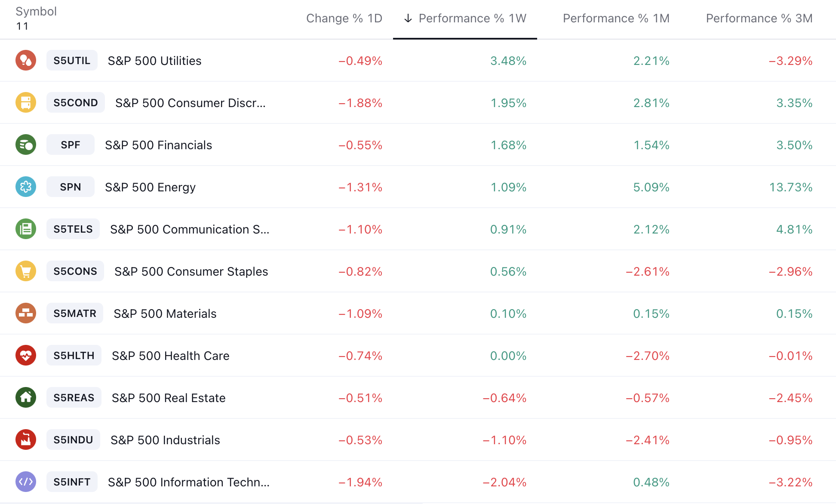The height and width of the screenshot is (504, 836).
Task: Click the Consumer Staples cart icon
Action: coord(26,271)
